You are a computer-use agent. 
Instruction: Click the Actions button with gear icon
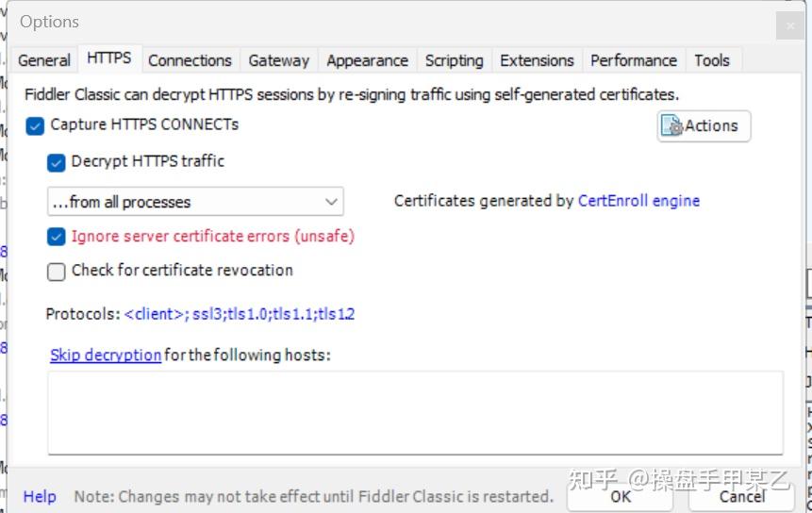pyautogui.click(x=704, y=125)
